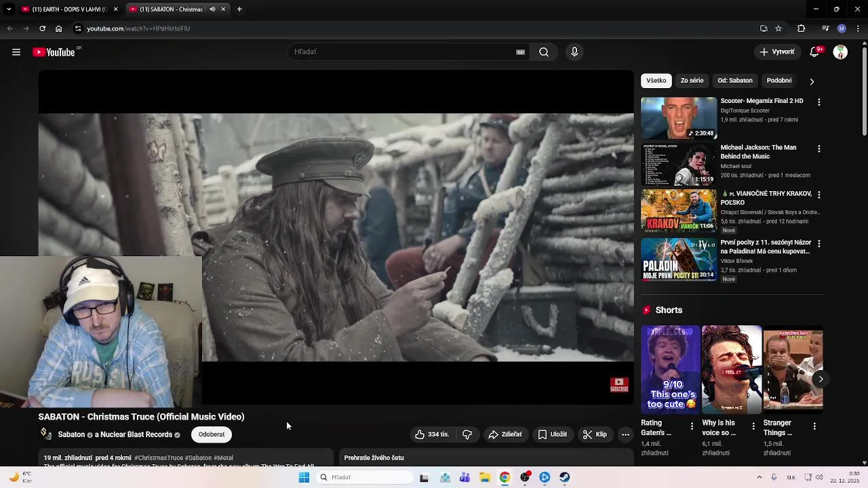Viewport: 868px width, 488px height.
Task: Click the magnifier search button
Action: [x=544, y=52]
